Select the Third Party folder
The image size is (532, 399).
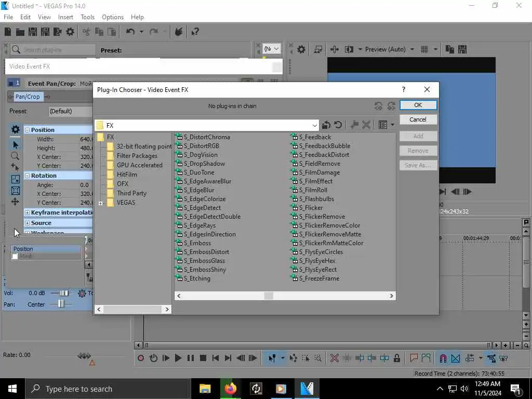pyautogui.click(x=131, y=193)
